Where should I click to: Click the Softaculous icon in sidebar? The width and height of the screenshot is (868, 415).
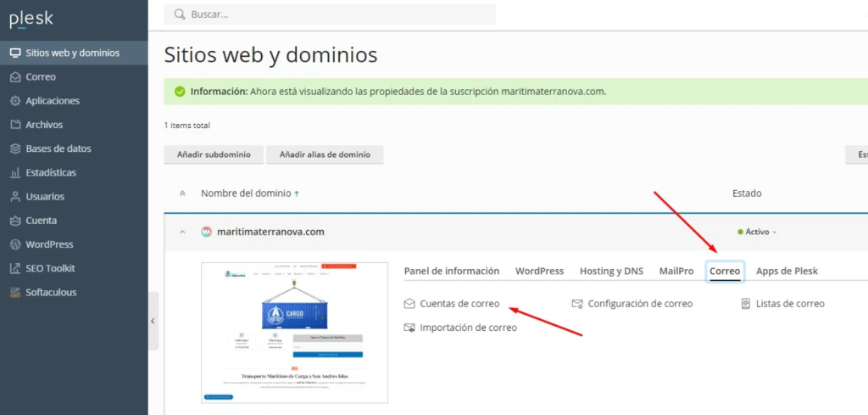click(15, 292)
